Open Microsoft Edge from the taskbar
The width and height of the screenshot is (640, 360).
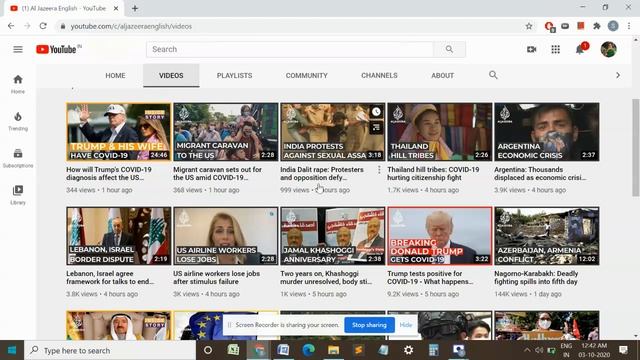pyautogui.click(x=309, y=350)
